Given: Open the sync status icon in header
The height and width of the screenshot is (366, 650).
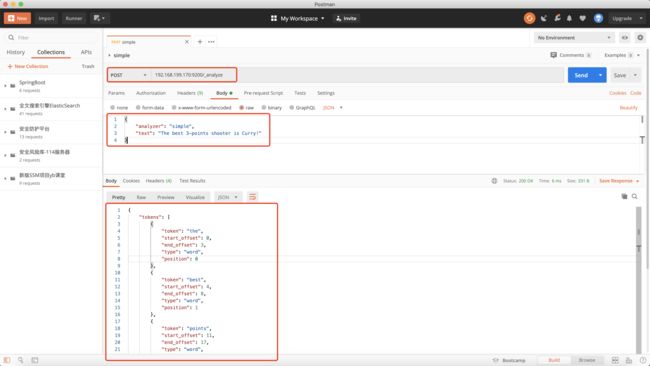Looking at the screenshot, I should [529, 18].
